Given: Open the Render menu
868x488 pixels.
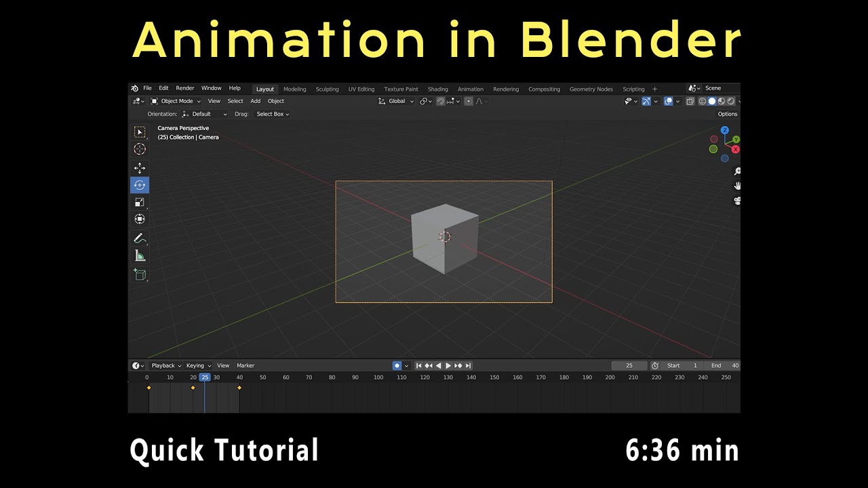Looking at the screenshot, I should click(185, 88).
